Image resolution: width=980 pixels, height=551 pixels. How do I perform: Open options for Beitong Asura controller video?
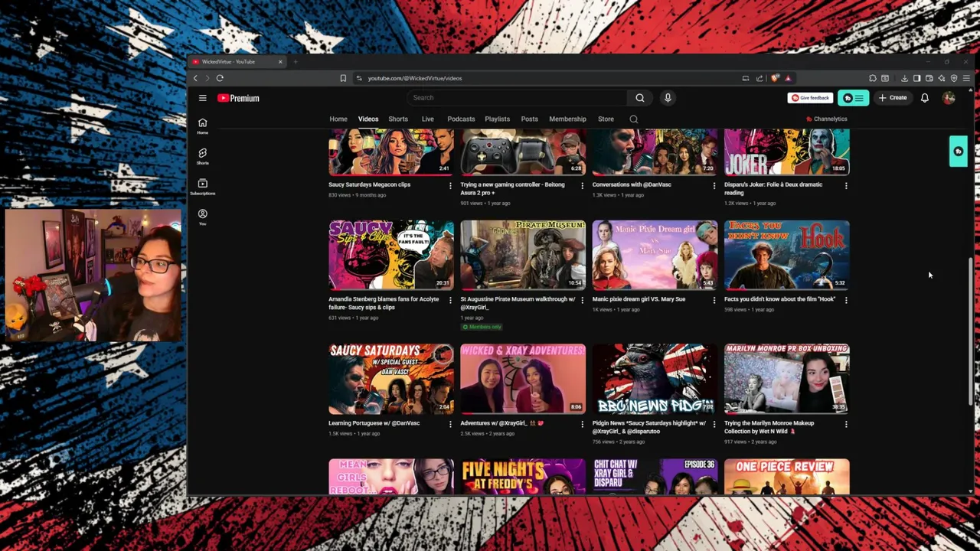[582, 185]
